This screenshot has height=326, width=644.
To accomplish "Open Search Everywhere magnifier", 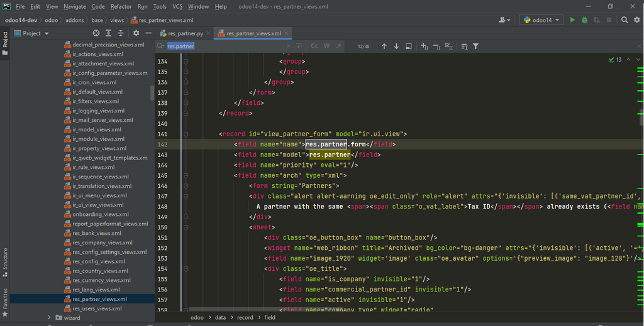I will pos(625,20).
